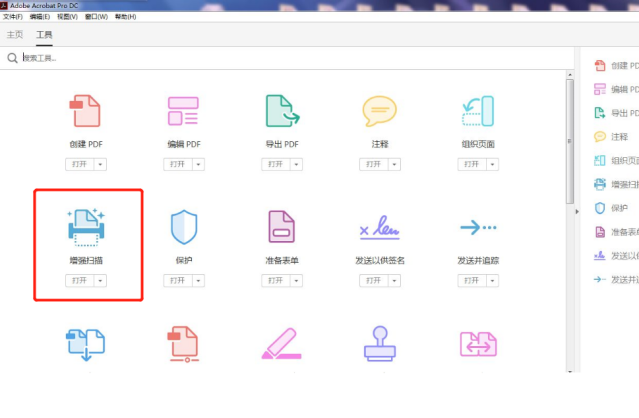Click 打开 button under 编辑 PDF
This screenshot has width=639, height=418.
click(178, 164)
